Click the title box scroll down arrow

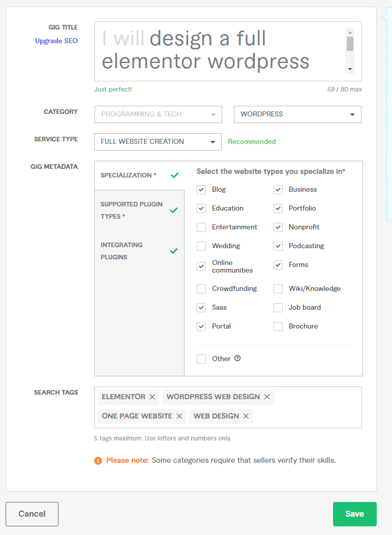350,69
